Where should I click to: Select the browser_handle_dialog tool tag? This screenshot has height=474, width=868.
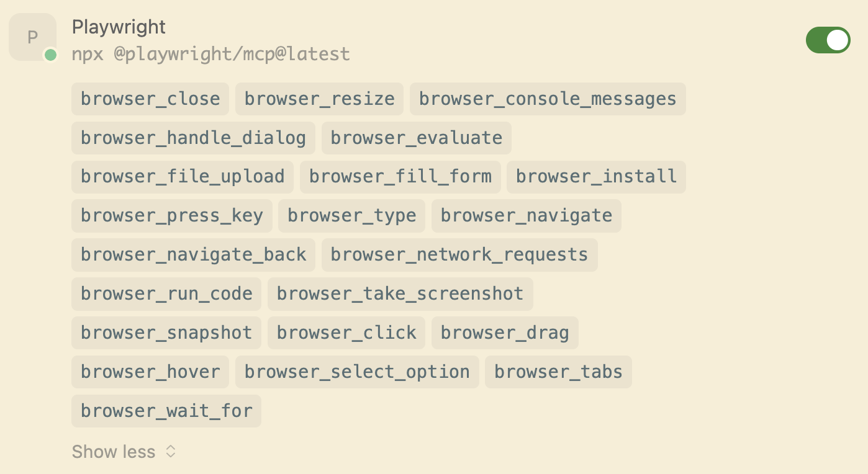[x=193, y=138]
